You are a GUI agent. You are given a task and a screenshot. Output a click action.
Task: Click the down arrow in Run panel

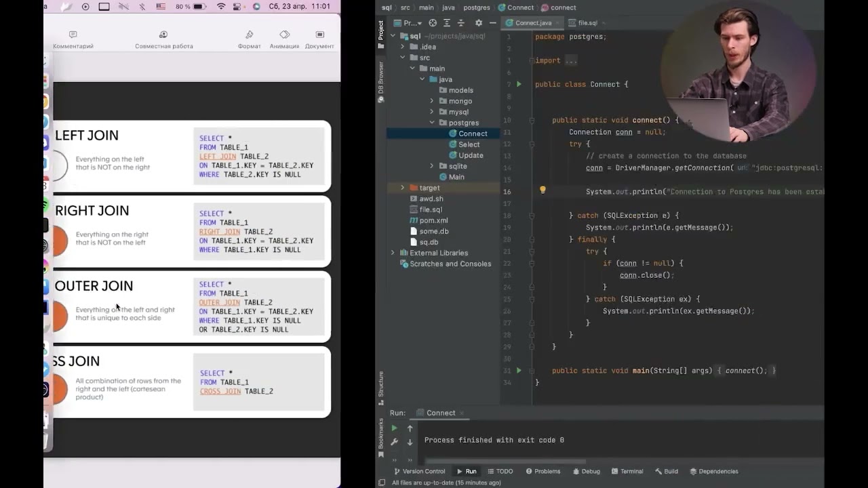410,442
